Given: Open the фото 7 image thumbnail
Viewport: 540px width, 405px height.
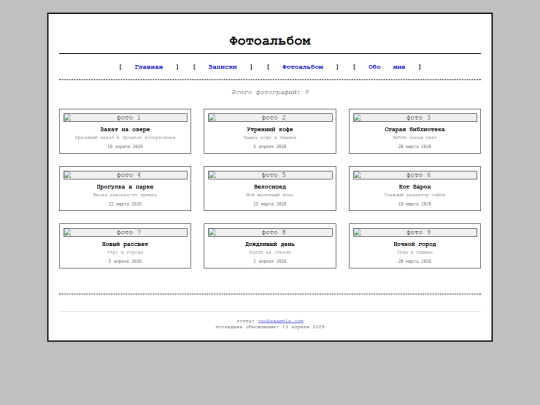Looking at the screenshot, I should 125,232.
